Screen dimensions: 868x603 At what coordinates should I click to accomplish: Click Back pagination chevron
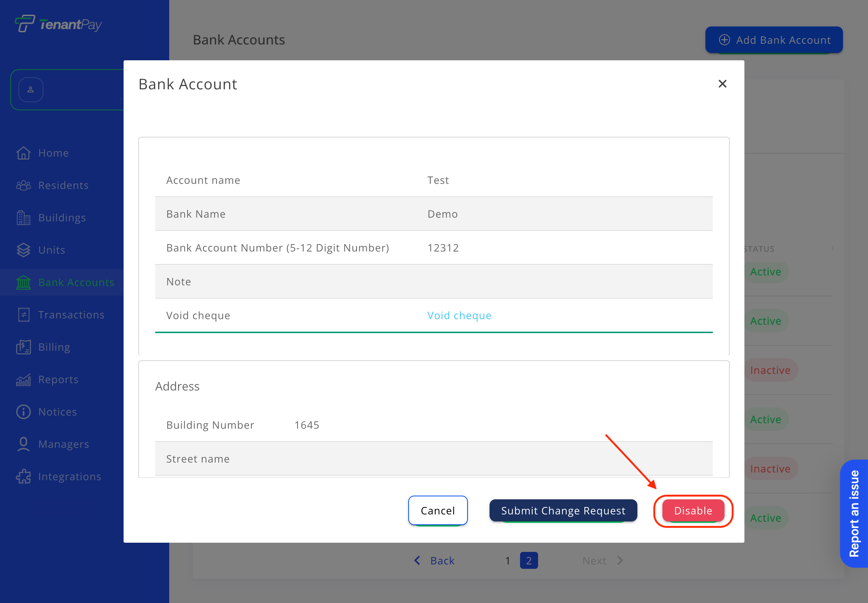[417, 560]
